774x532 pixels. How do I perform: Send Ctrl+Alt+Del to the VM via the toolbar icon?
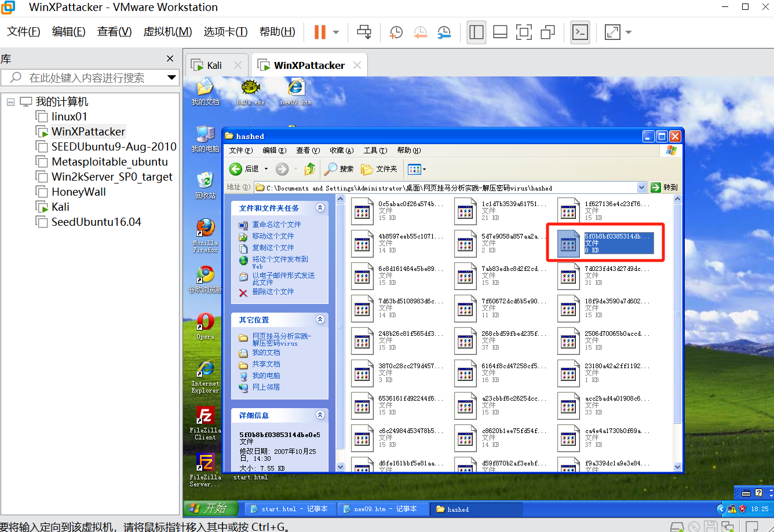[364, 32]
